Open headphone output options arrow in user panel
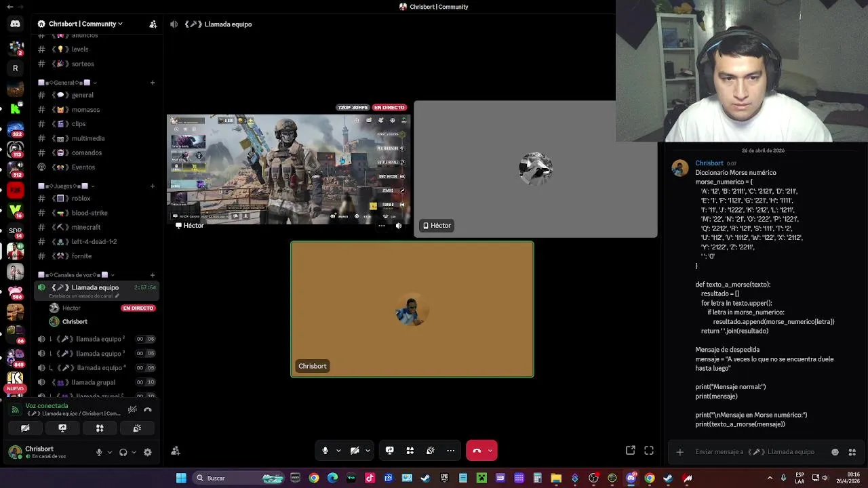The width and height of the screenshot is (868, 488). click(x=134, y=452)
